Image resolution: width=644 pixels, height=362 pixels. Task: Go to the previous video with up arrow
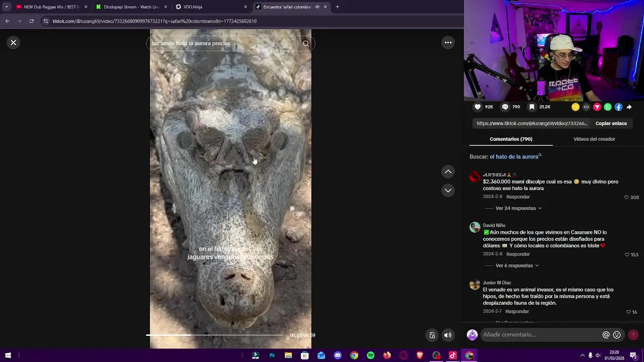448,172
